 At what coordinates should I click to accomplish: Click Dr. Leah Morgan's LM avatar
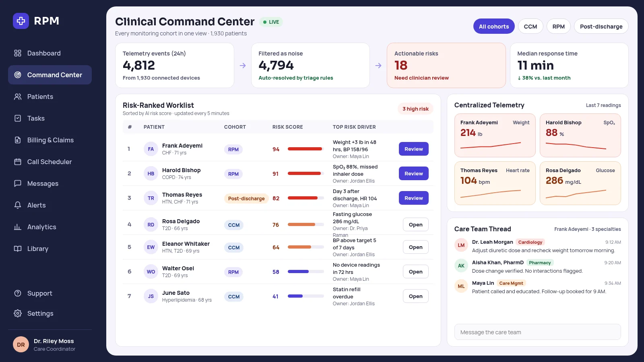pyautogui.click(x=461, y=245)
